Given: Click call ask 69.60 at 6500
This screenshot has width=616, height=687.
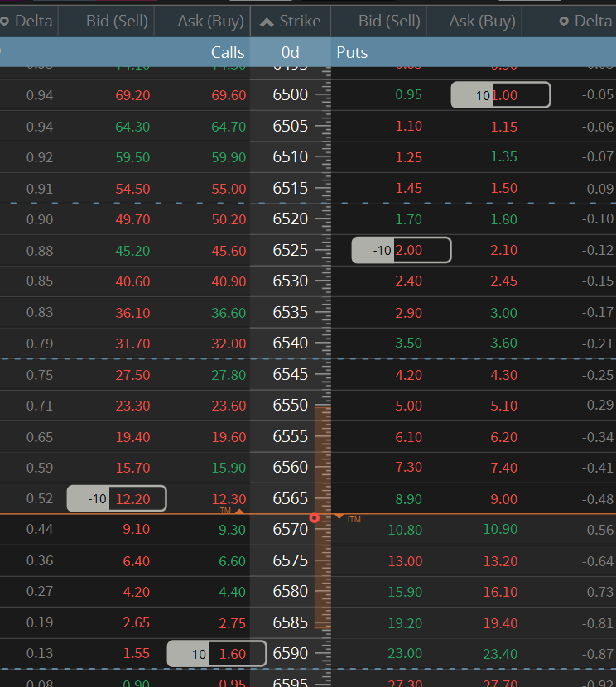Looking at the screenshot, I should click(x=229, y=95).
